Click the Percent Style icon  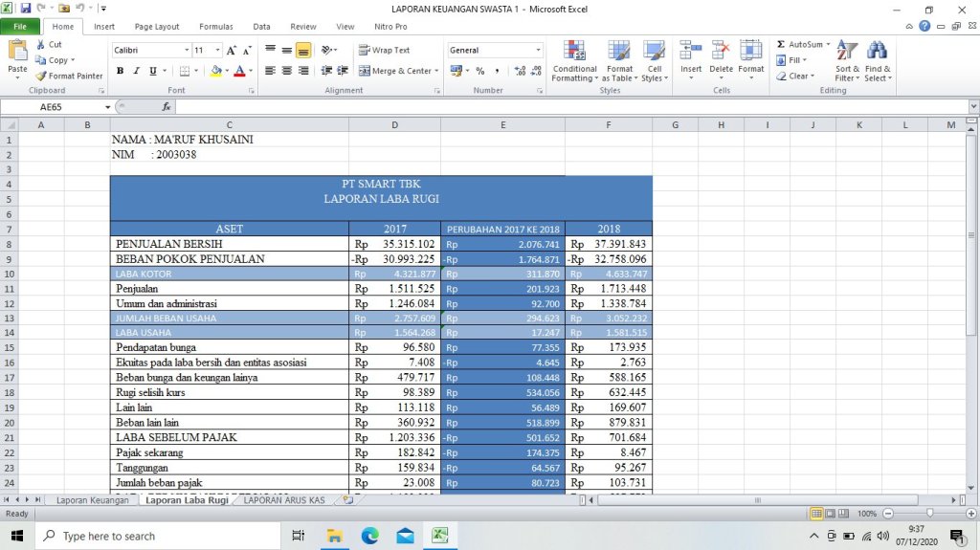tap(479, 71)
